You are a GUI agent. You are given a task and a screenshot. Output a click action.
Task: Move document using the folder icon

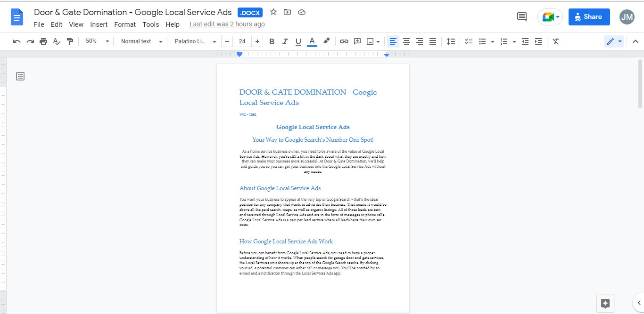pos(288,12)
